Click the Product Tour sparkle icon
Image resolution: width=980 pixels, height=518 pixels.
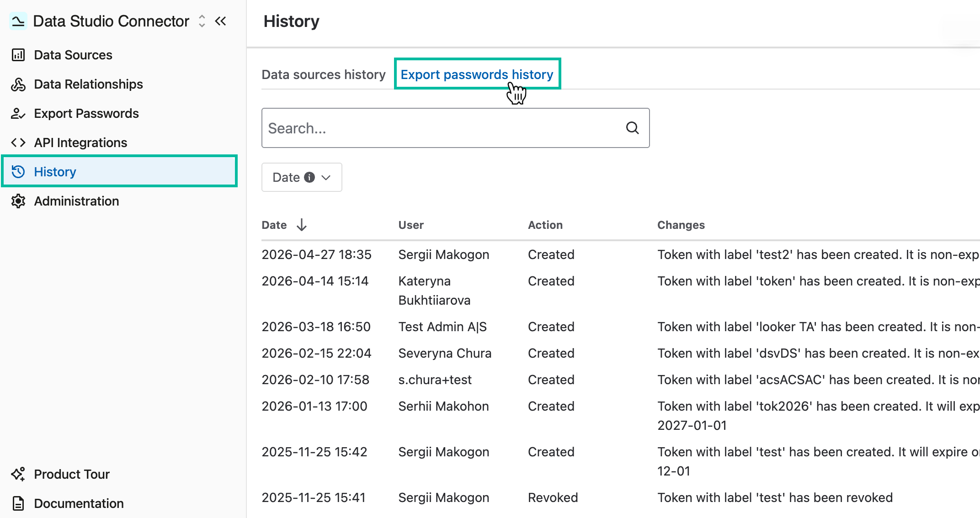pos(18,474)
